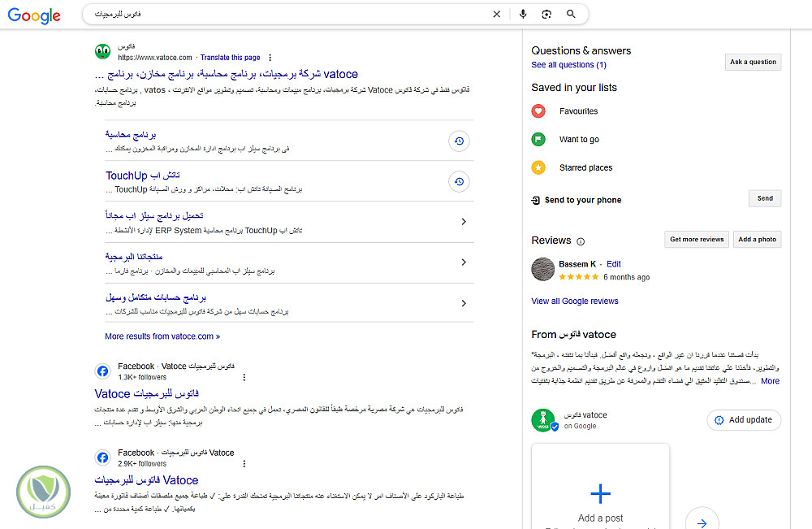Open Google Lens image search
This screenshot has width=812, height=529.
(x=547, y=15)
